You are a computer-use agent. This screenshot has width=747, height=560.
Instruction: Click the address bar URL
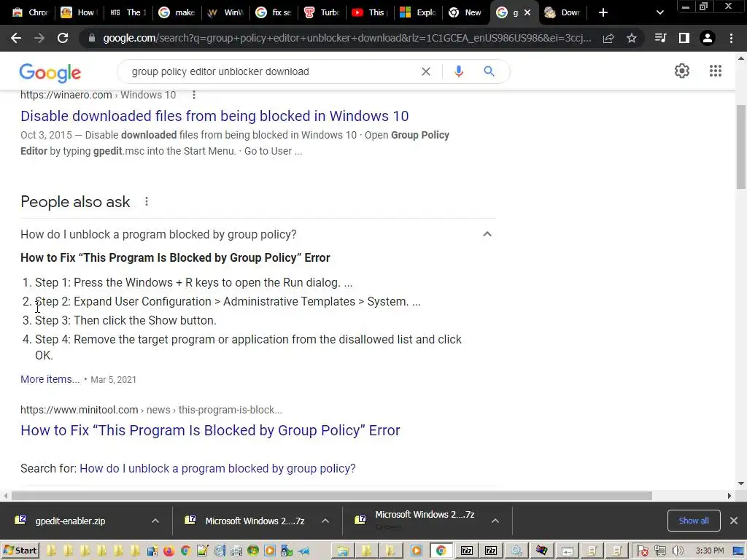tap(347, 38)
